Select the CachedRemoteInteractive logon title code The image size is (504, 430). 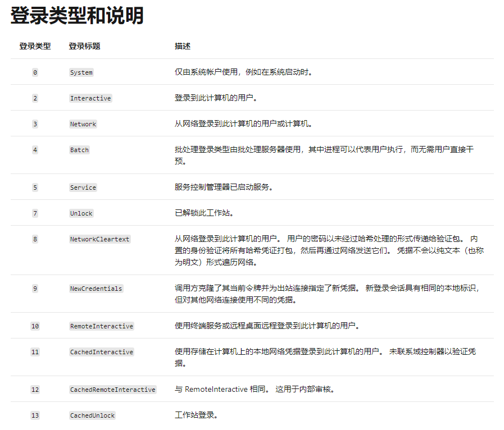click(x=113, y=390)
